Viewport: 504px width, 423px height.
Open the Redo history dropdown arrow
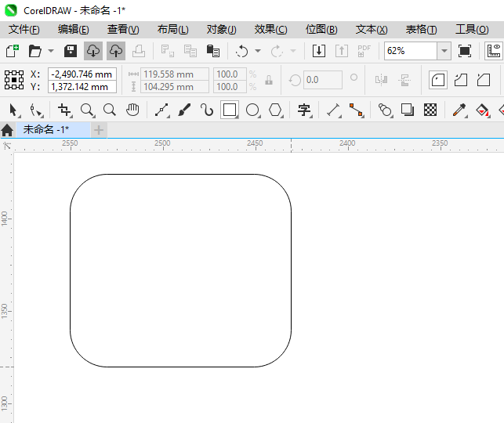[293, 51]
